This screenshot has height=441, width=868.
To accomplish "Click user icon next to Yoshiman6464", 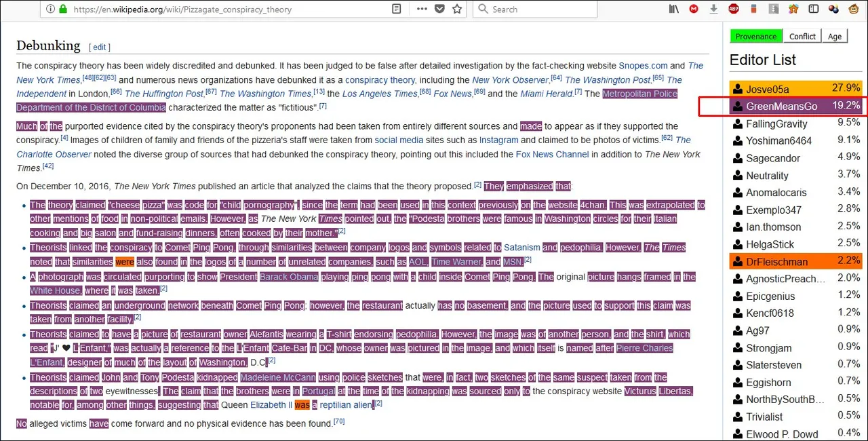I will (738, 140).
